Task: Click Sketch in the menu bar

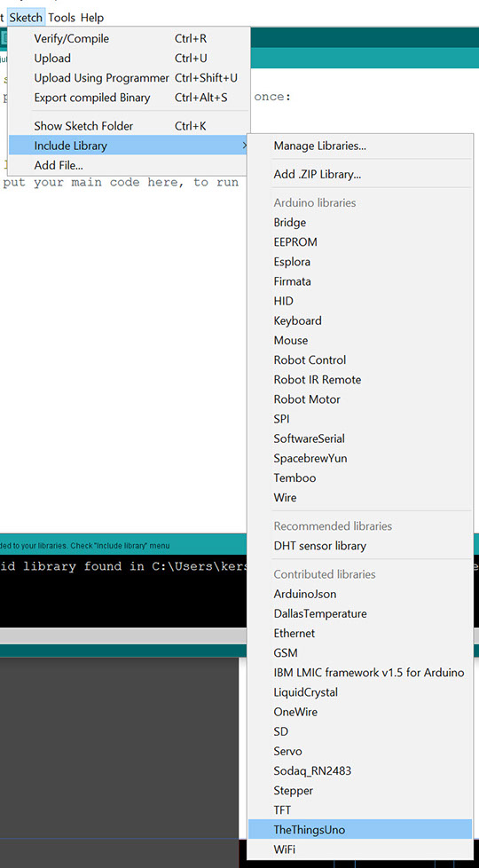Action: click(26, 18)
